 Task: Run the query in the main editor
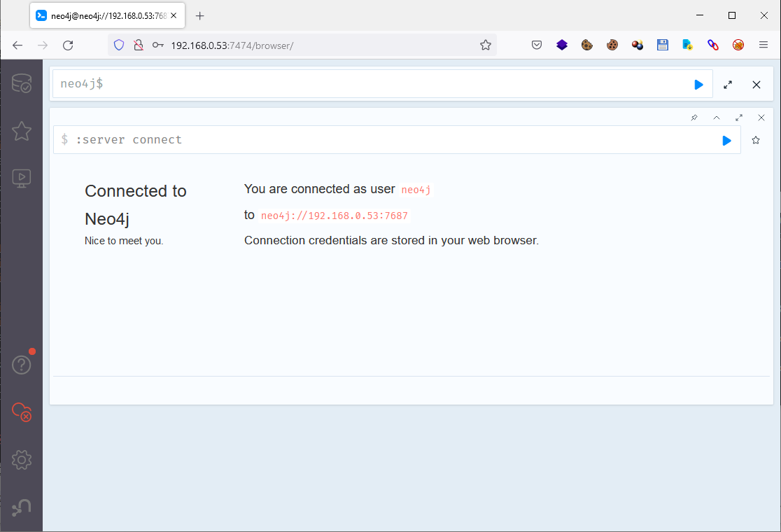[x=698, y=85]
